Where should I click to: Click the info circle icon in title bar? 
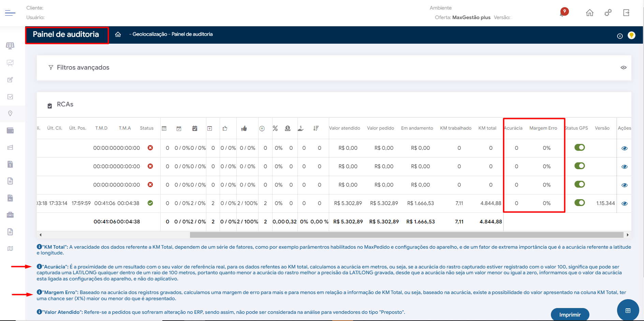click(x=620, y=36)
